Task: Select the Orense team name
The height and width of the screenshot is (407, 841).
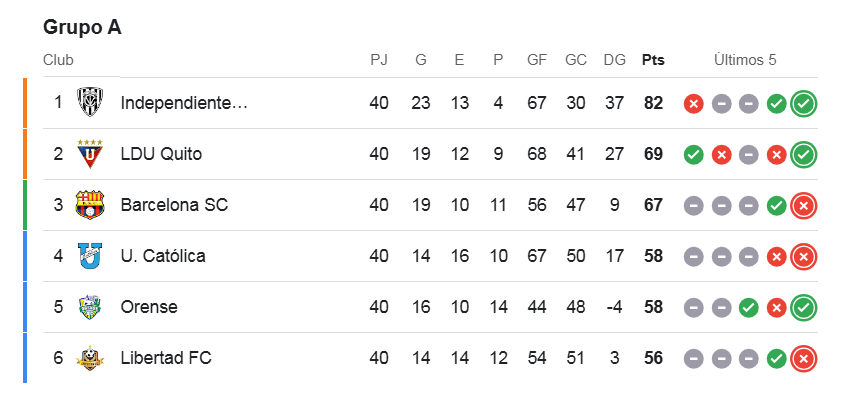Action: [x=149, y=307]
